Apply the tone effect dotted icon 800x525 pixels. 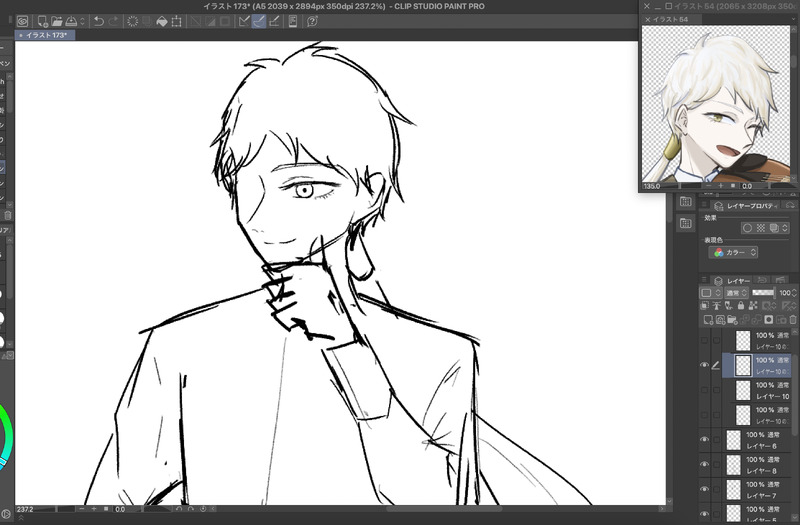761,228
